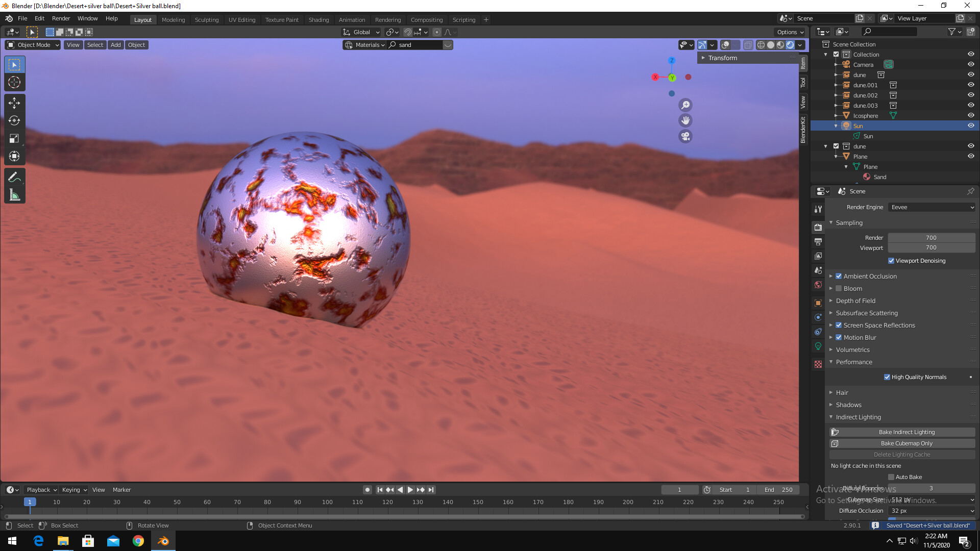This screenshot has height=551, width=980.
Task: Select the Measure tool
Action: [x=14, y=194]
